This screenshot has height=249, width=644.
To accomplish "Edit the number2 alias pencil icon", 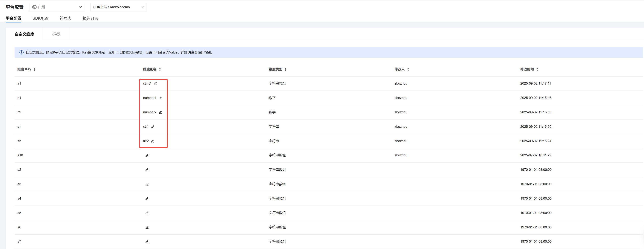I will (x=160, y=112).
